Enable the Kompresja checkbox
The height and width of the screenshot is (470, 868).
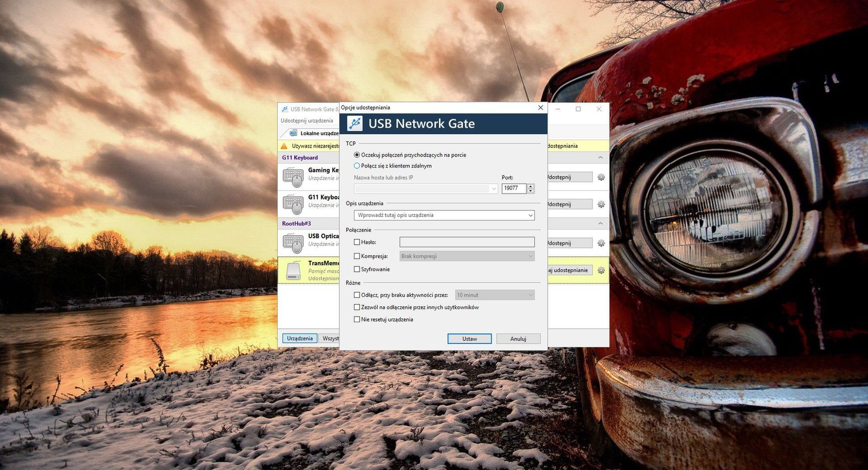click(357, 256)
